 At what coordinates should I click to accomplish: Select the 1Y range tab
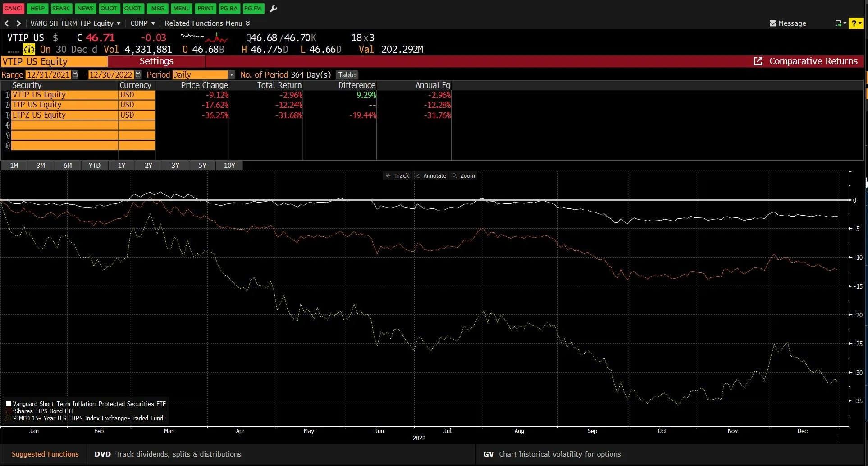(x=122, y=166)
